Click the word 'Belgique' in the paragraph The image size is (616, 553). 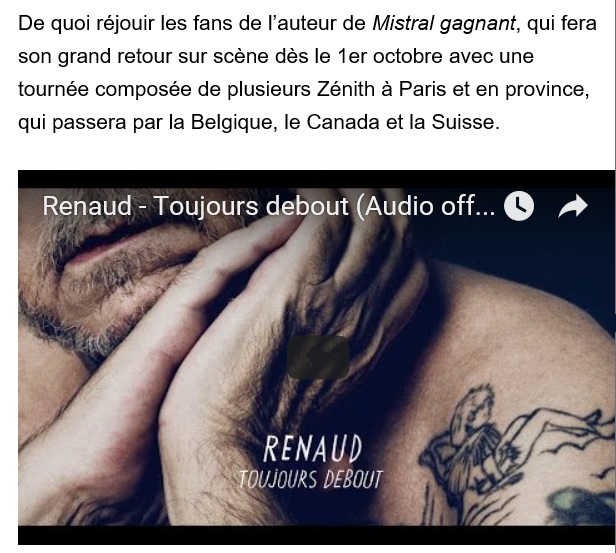point(231,122)
